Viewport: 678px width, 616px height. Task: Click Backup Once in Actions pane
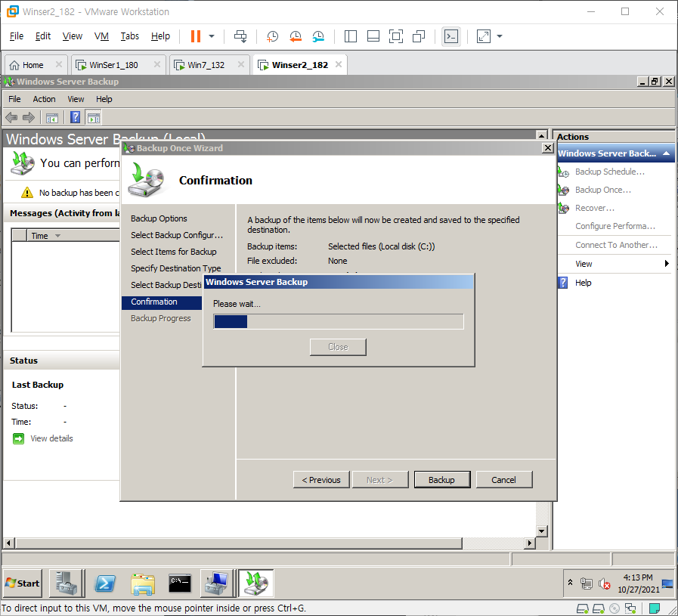coord(602,190)
